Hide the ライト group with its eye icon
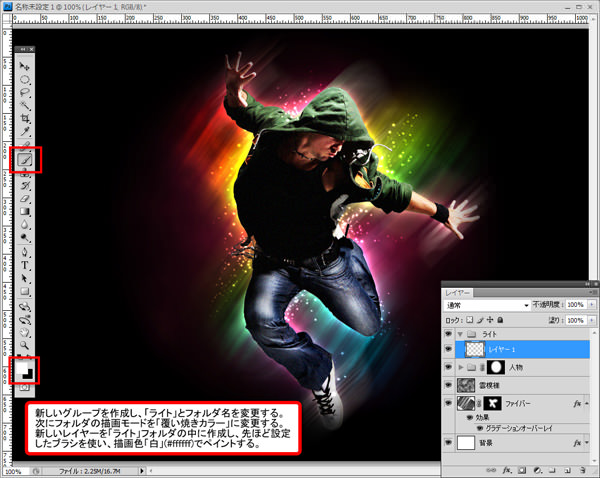Viewport: 600px width, 478px height. tap(446, 334)
